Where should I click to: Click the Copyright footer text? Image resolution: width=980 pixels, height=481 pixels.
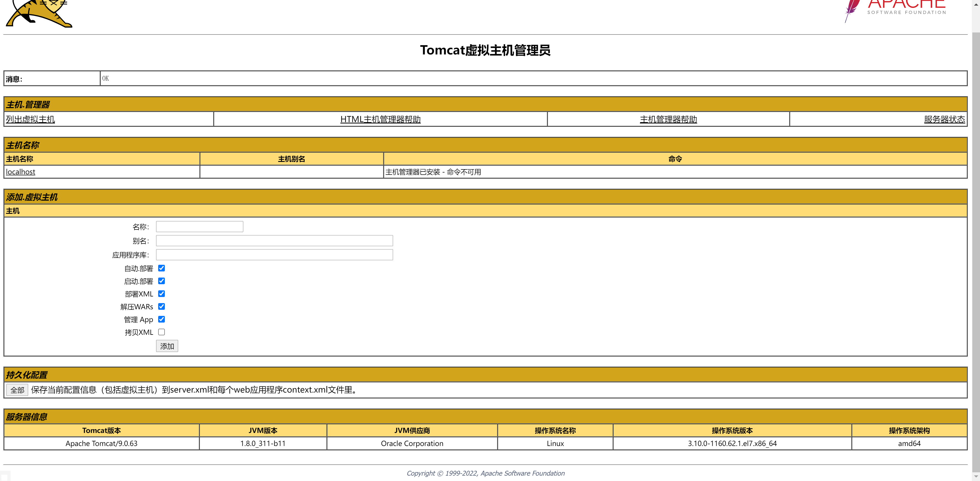(x=486, y=473)
